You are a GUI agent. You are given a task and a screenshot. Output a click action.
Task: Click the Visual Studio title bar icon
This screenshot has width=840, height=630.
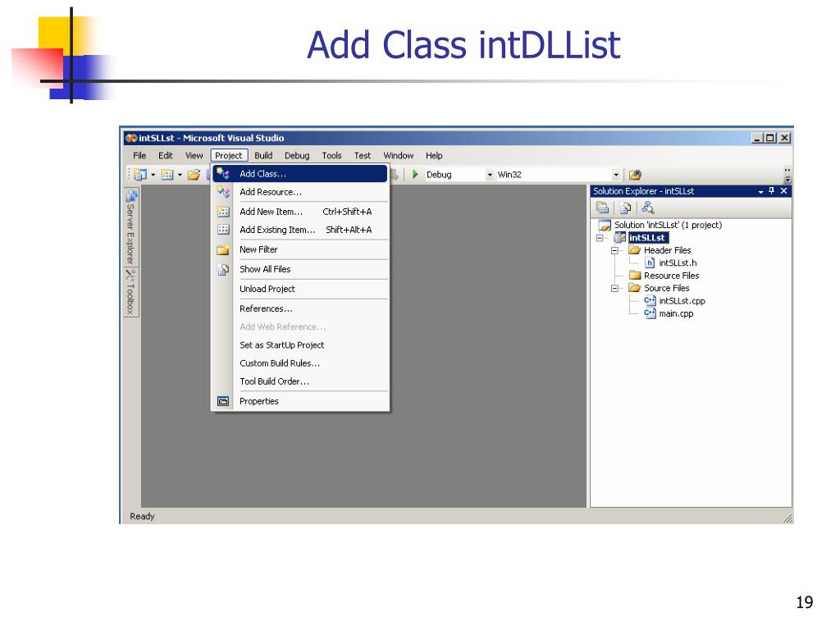coord(130,138)
